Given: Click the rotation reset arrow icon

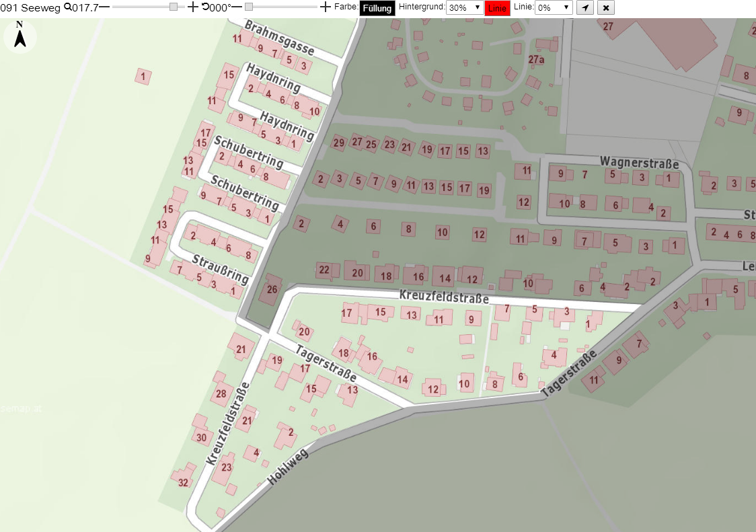Looking at the screenshot, I should click(205, 7).
